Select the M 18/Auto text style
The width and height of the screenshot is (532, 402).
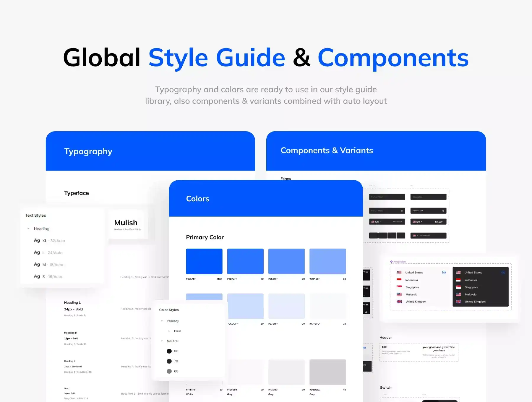(49, 265)
